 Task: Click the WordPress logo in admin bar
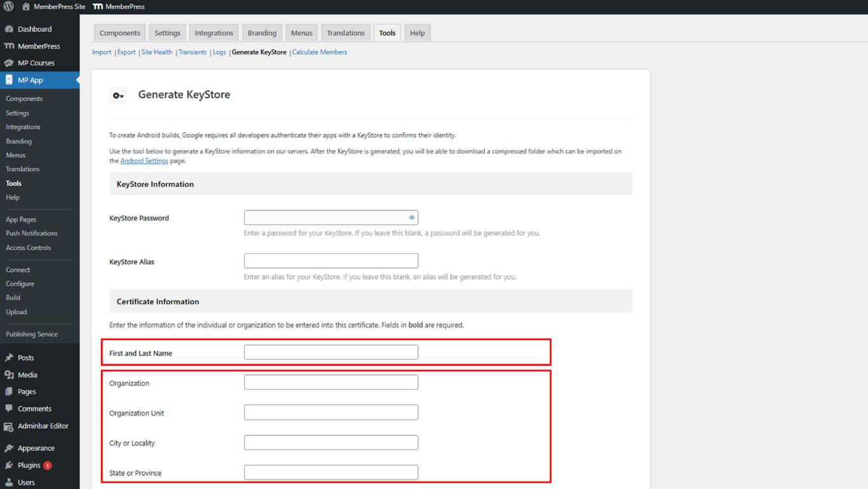pyautogui.click(x=8, y=6)
